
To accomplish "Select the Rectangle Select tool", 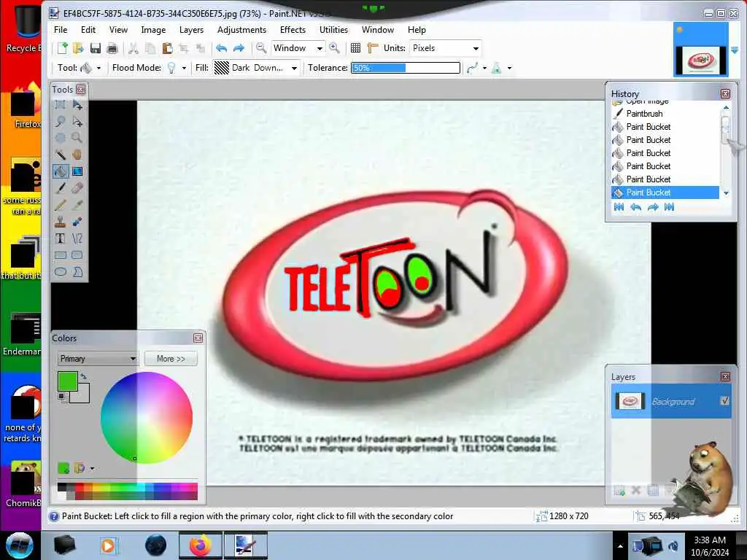I will click(60, 105).
